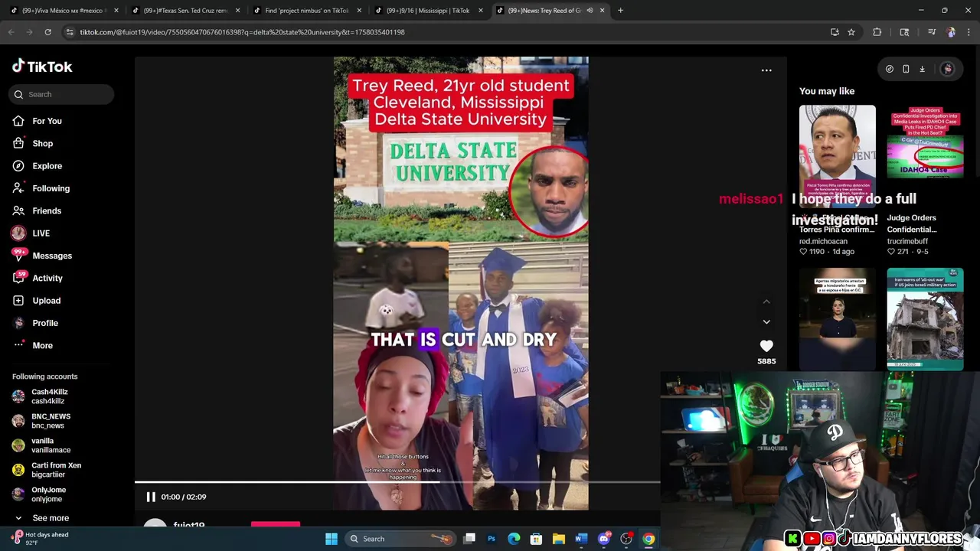
Task: Open the Explore page
Action: (x=47, y=166)
